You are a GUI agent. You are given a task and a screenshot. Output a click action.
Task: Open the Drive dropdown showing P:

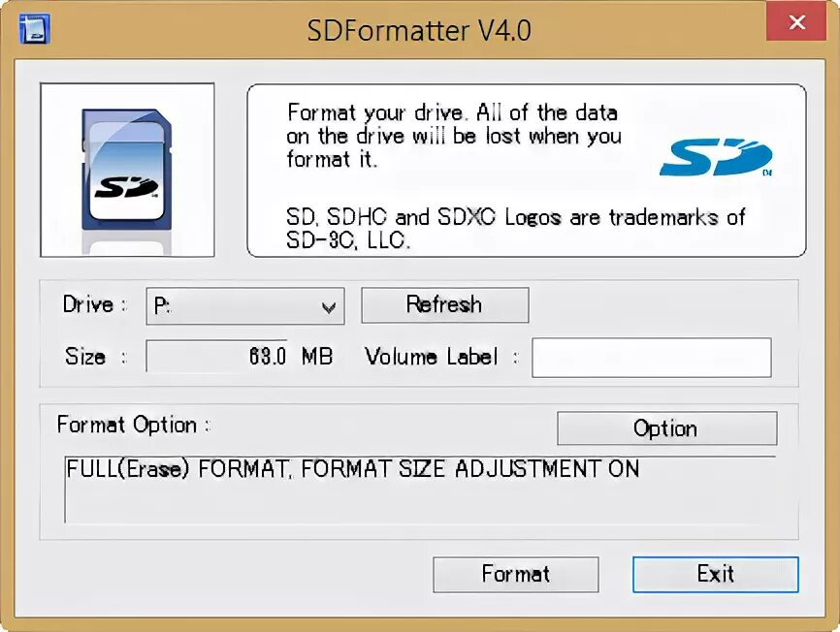(245, 306)
